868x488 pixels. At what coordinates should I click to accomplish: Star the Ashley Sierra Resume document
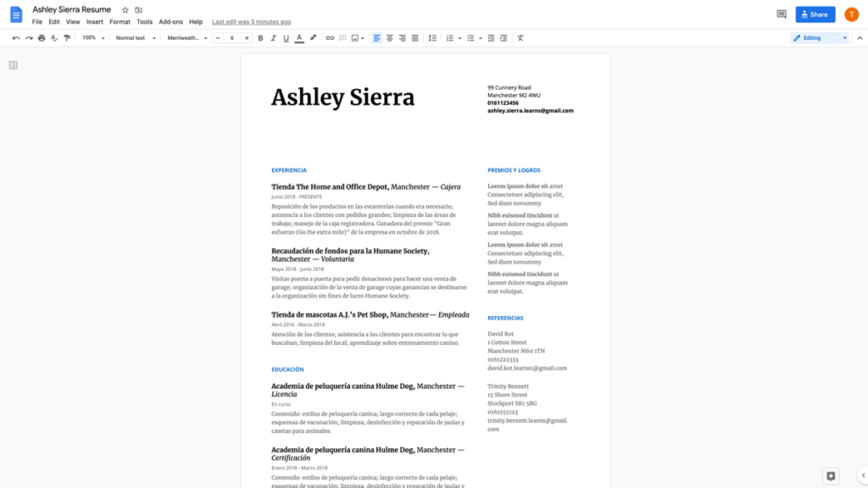click(x=125, y=10)
